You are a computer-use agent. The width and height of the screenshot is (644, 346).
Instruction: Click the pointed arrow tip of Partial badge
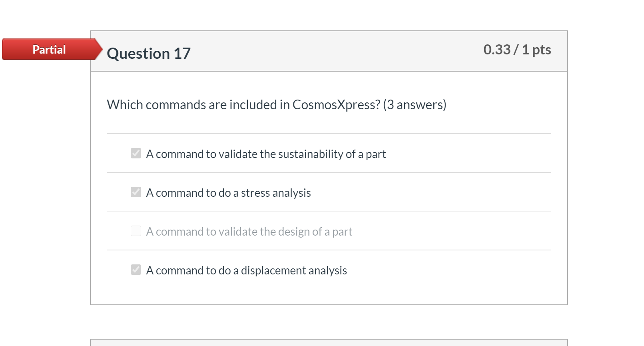click(98, 50)
